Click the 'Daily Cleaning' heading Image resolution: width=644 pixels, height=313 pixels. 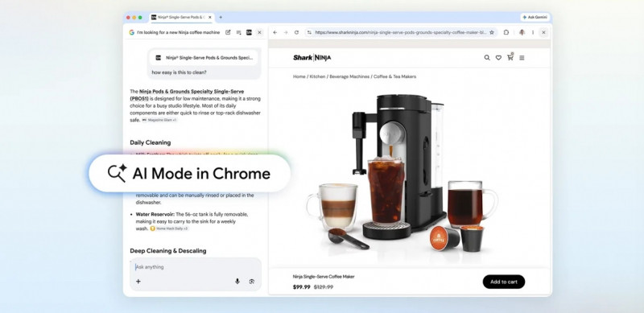[x=151, y=142]
